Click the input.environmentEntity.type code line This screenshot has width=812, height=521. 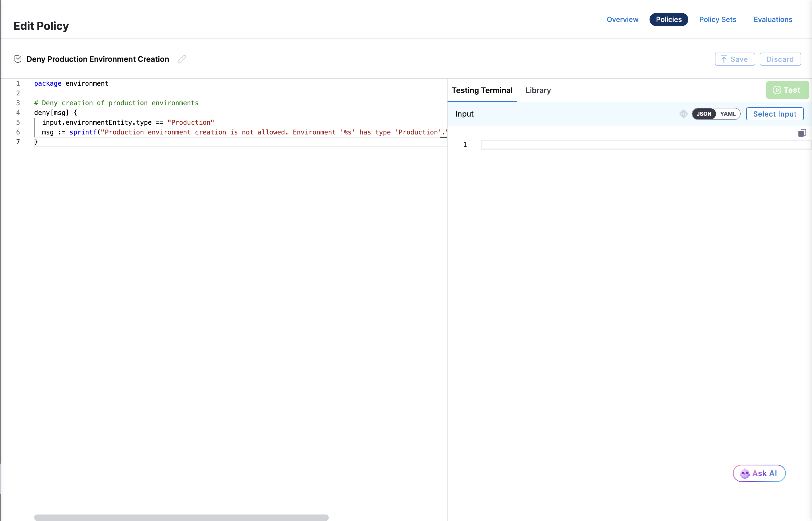click(128, 123)
